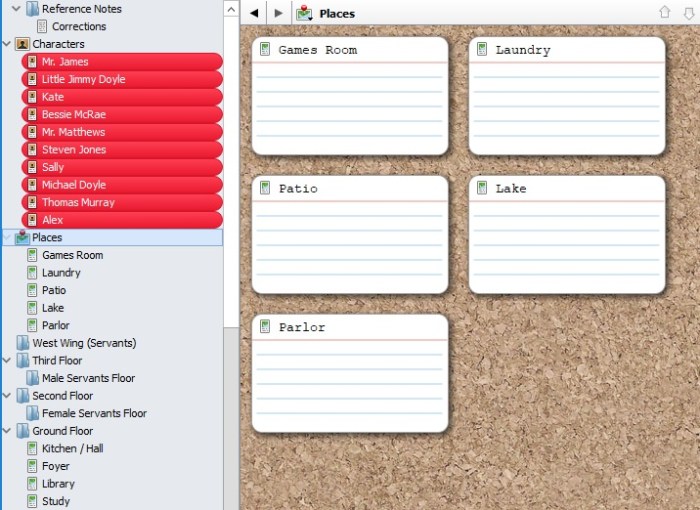Click the back navigation arrow in header
The image size is (700, 510).
(x=254, y=13)
